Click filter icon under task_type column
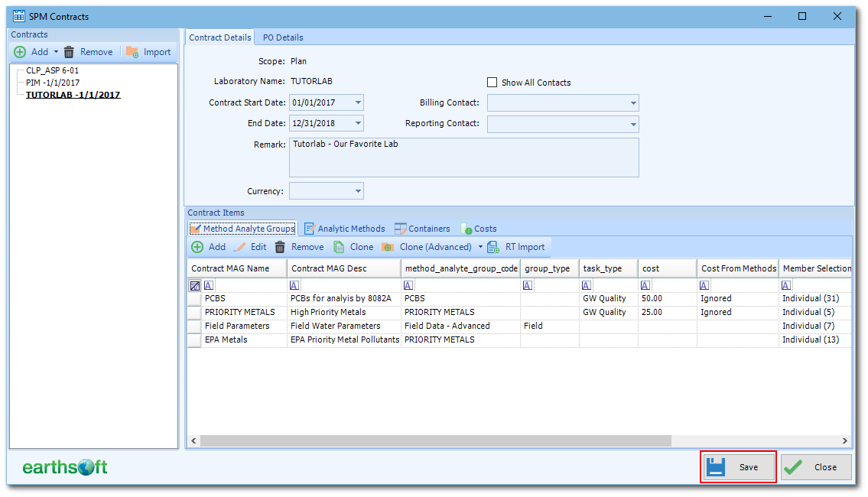 click(587, 285)
